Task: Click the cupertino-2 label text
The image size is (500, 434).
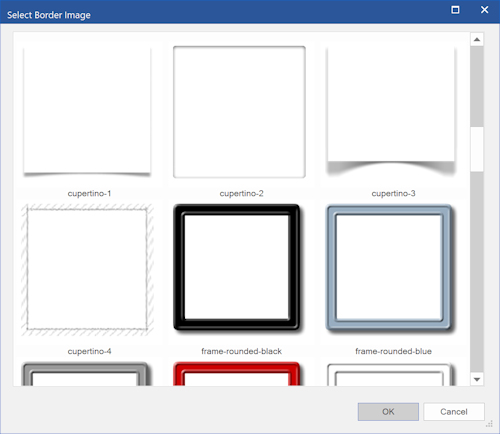Action: coord(241,193)
